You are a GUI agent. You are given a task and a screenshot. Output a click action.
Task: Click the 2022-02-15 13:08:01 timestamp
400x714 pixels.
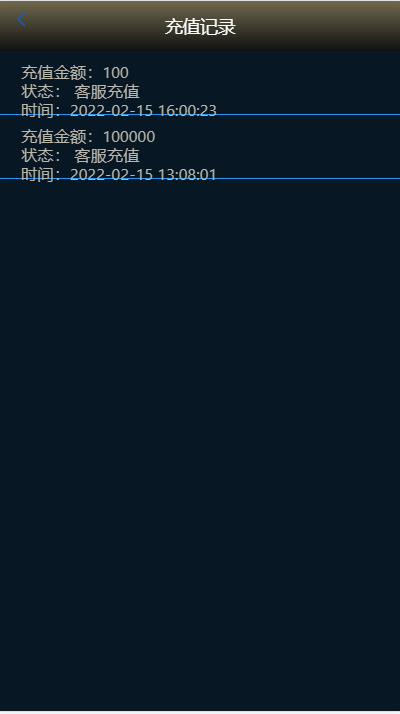143,174
